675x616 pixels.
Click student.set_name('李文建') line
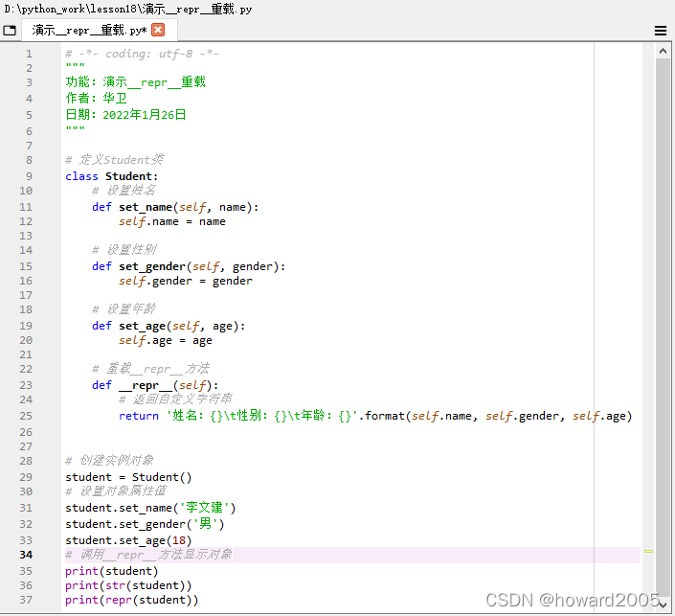pos(150,508)
